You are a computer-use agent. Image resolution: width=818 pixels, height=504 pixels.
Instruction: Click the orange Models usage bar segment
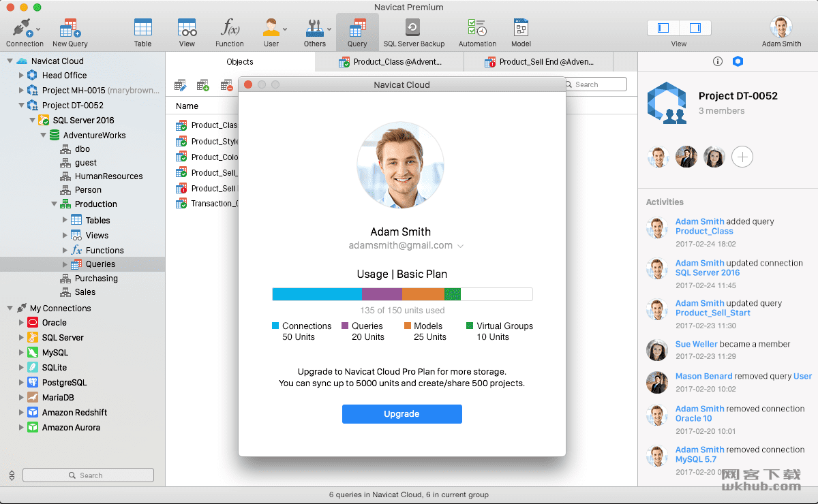(423, 294)
